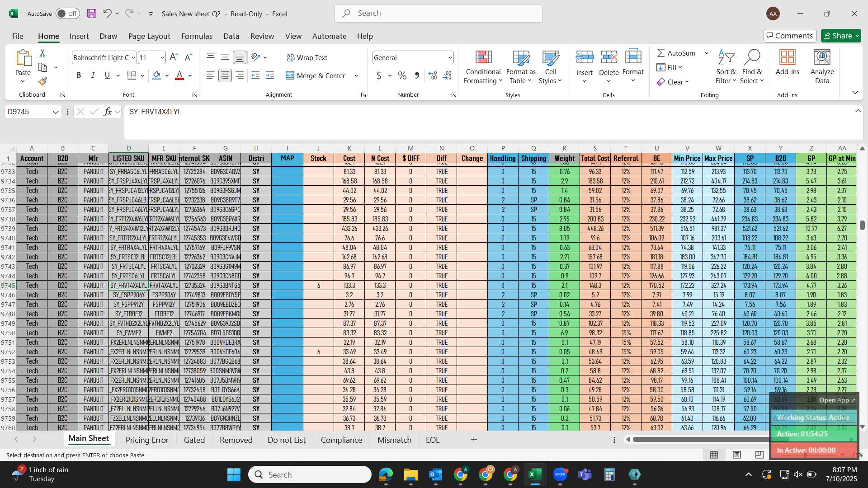This screenshot has width=868, height=488.
Task: Click the red Font Color A button
Action: click(x=179, y=75)
